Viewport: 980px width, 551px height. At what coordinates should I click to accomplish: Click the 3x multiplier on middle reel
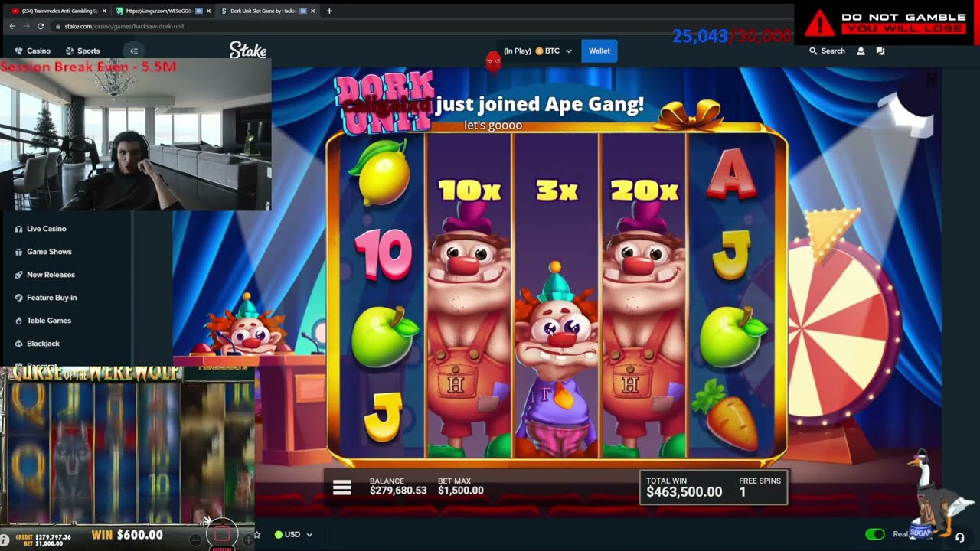557,190
